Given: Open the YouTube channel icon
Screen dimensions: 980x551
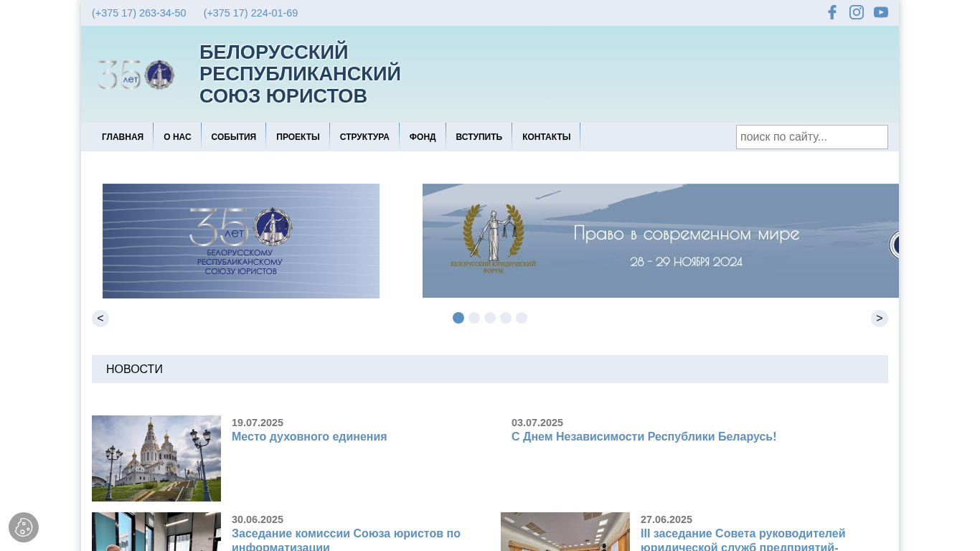Looking at the screenshot, I should point(881,12).
